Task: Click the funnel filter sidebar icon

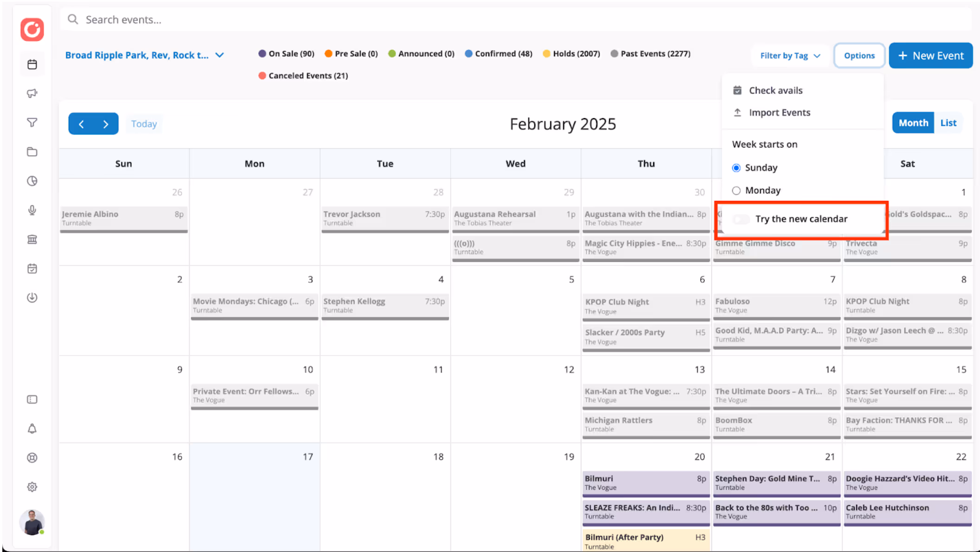Action: (x=32, y=122)
